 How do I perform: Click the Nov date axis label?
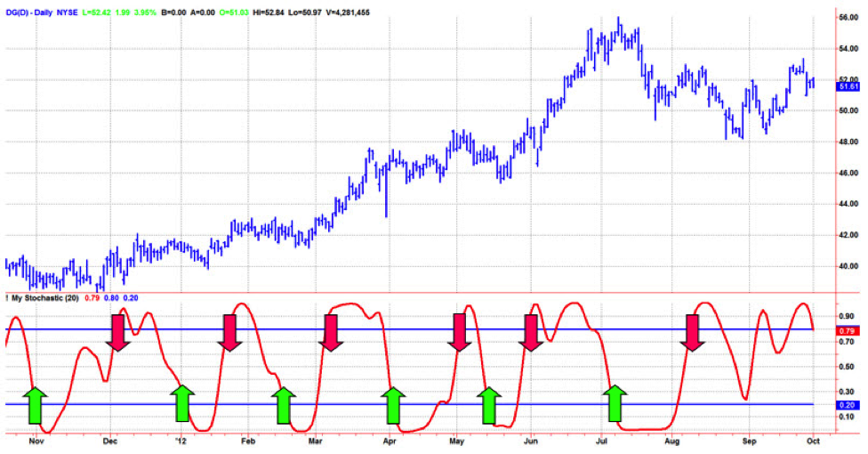(36, 442)
